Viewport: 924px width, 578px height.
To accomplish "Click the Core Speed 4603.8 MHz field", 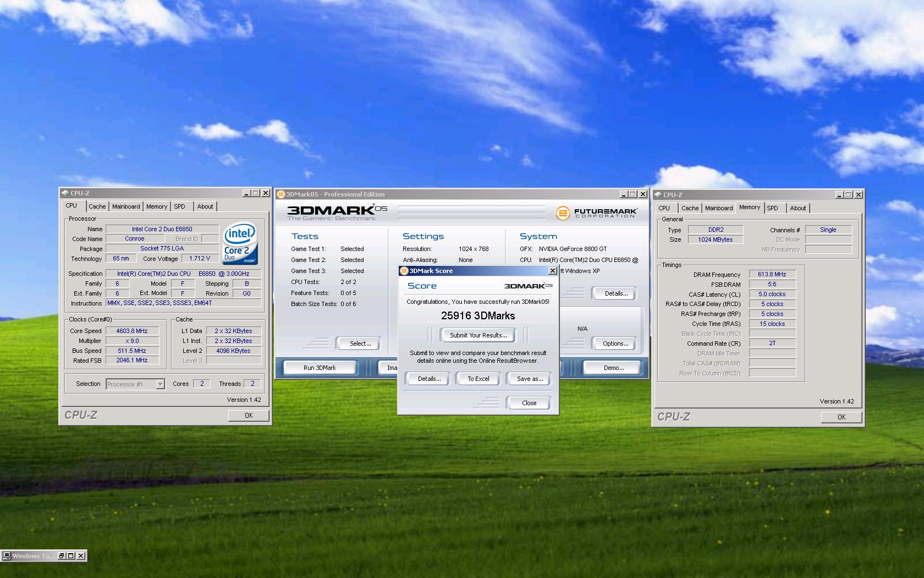I will click(x=132, y=331).
